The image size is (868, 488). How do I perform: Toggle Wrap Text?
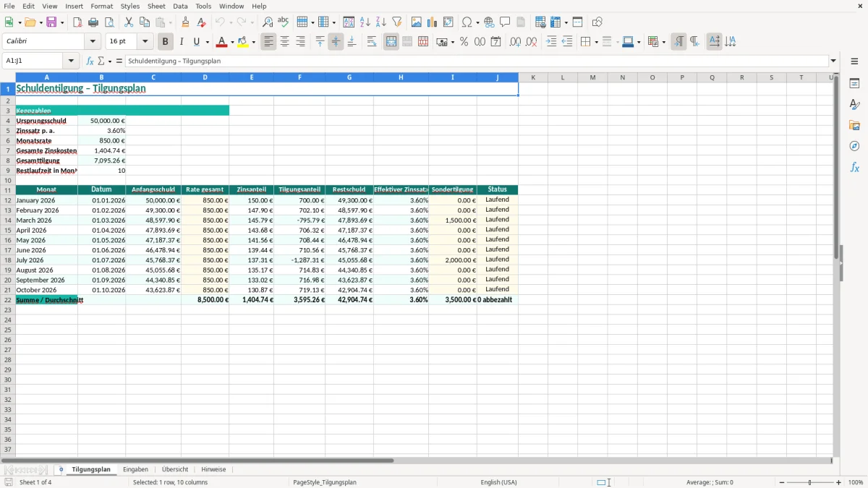(x=372, y=42)
